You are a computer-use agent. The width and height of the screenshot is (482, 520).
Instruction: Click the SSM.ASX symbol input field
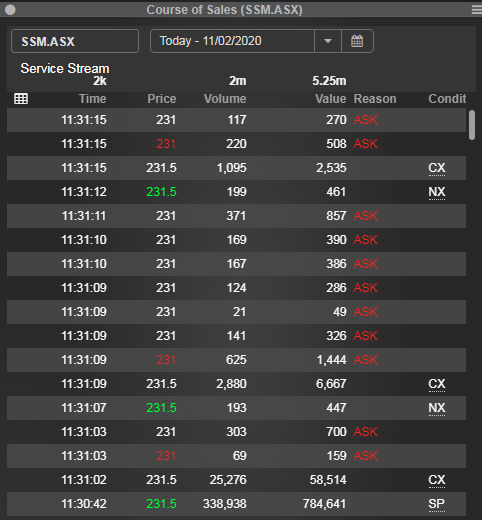coord(75,41)
